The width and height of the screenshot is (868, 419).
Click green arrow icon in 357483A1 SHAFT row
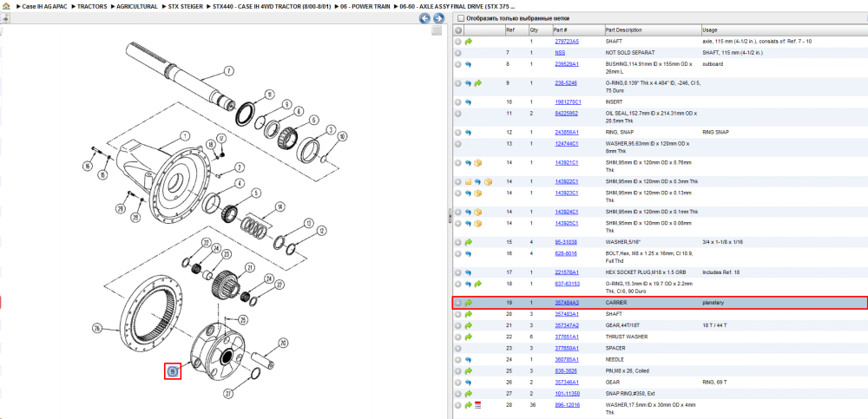(x=469, y=314)
